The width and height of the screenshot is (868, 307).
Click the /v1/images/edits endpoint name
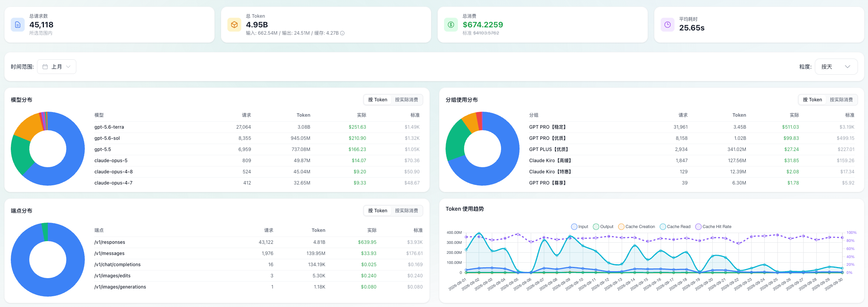click(x=113, y=276)
